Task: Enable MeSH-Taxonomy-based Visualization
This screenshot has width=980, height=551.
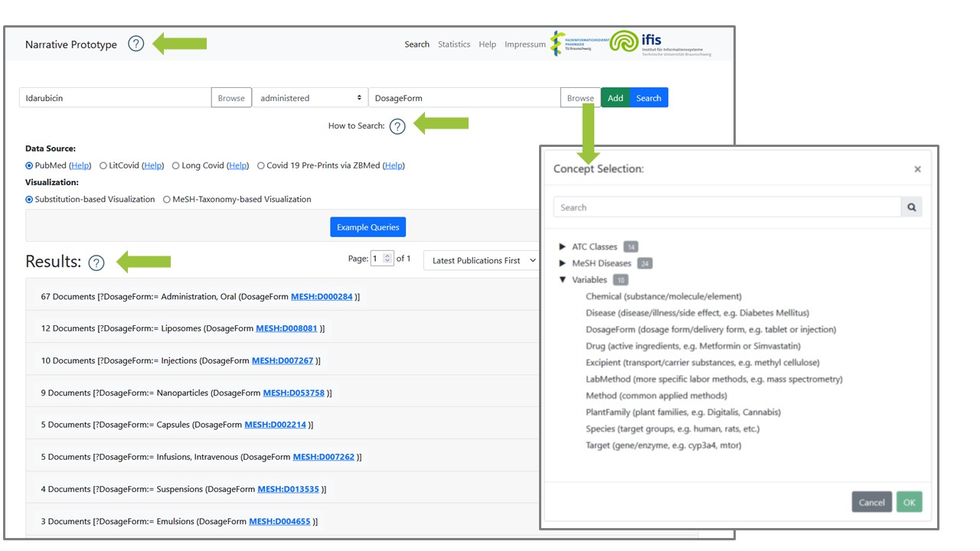Action: click(x=167, y=199)
